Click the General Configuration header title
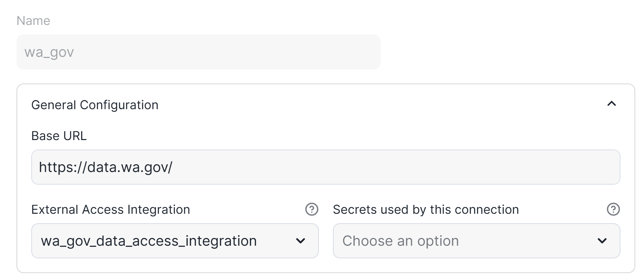Viewport: 644px width, 278px height. pyautogui.click(x=95, y=105)
